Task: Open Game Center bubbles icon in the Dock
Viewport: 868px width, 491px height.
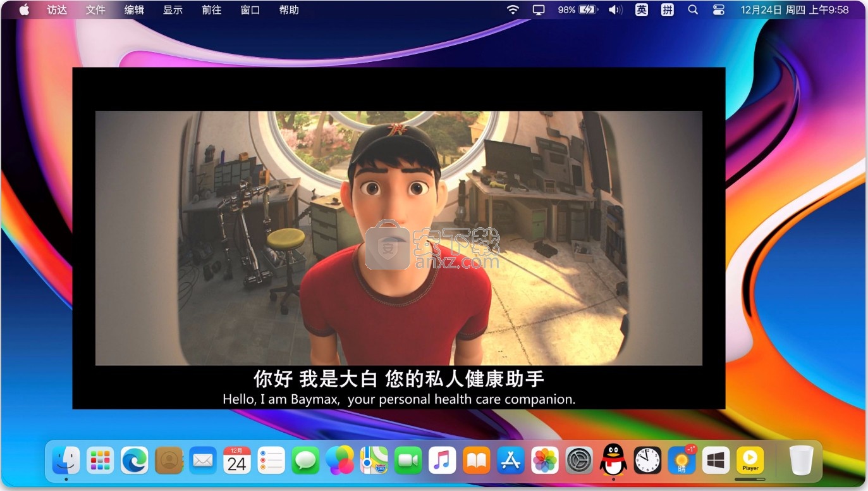Action: (340, 460)
